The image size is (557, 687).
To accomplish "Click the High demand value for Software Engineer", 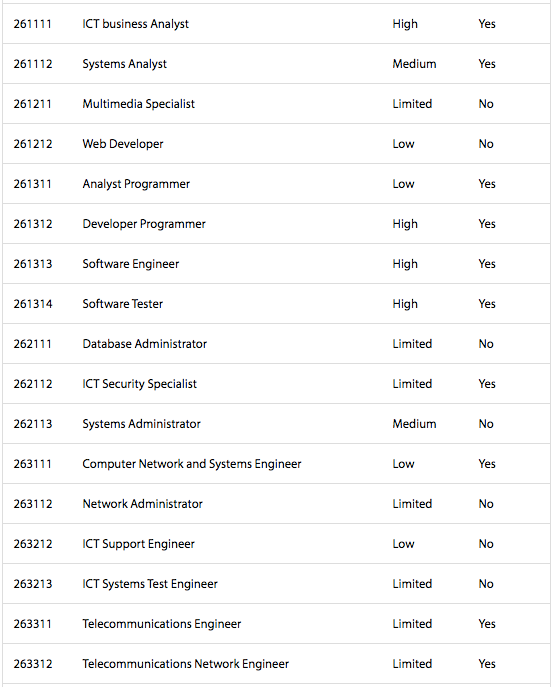I will (405, 264).
